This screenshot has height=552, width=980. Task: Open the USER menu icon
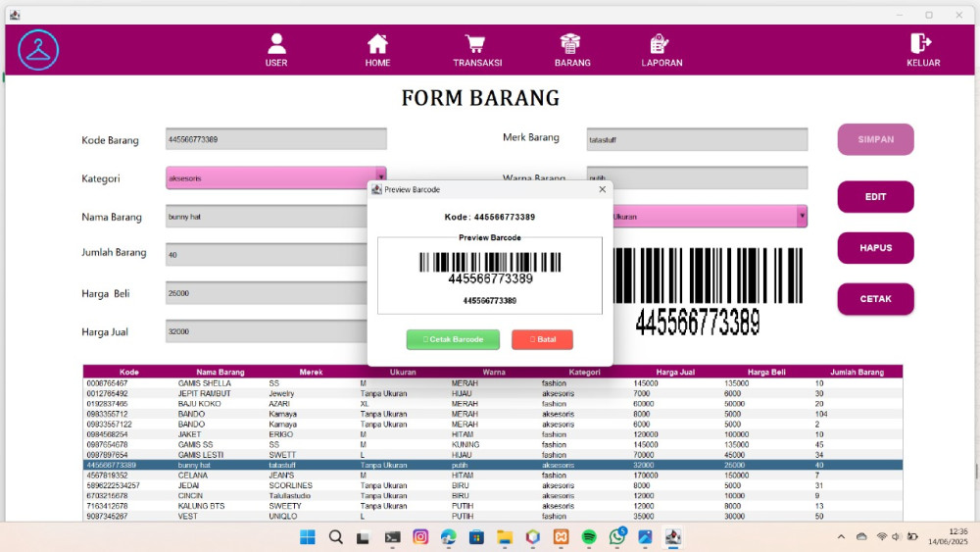[x=276, y=49]
